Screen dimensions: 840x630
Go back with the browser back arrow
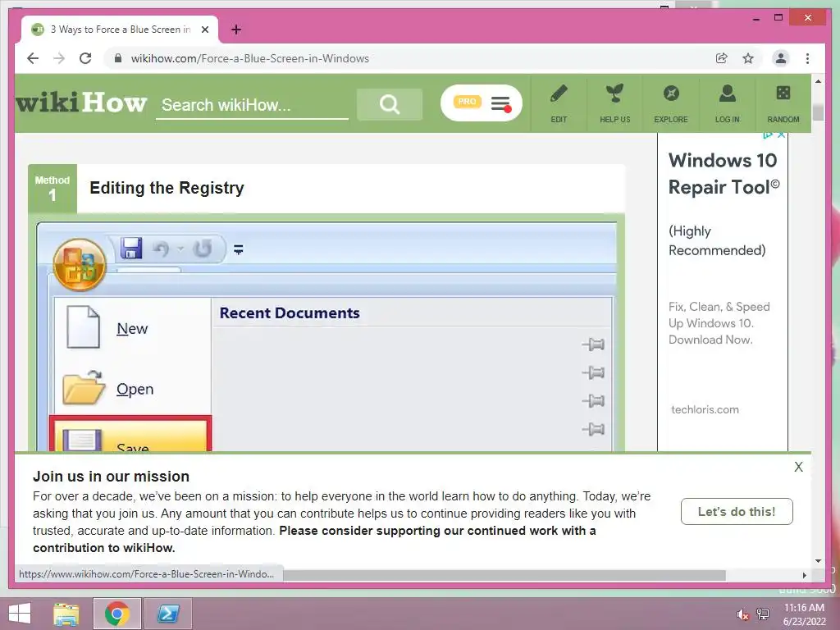(x=33, y=58)
